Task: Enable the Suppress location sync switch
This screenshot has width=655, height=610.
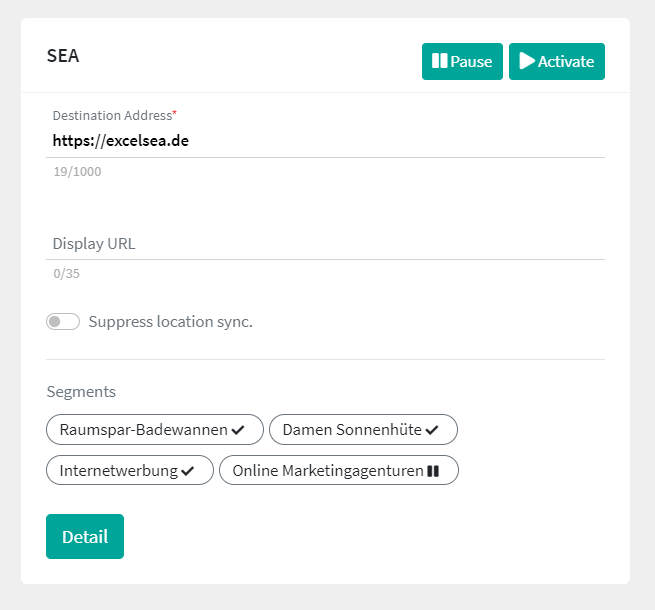Action: point(63,322)
